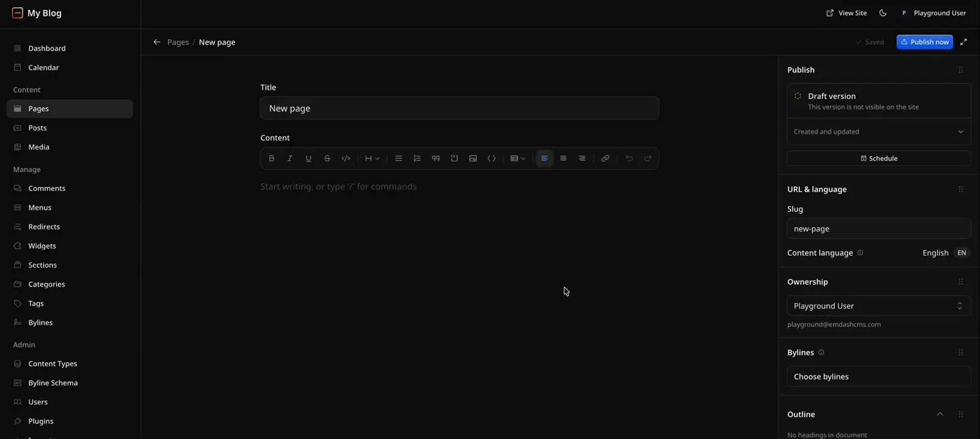
Task: Click the My Blog logo
Action: (37, 13)
